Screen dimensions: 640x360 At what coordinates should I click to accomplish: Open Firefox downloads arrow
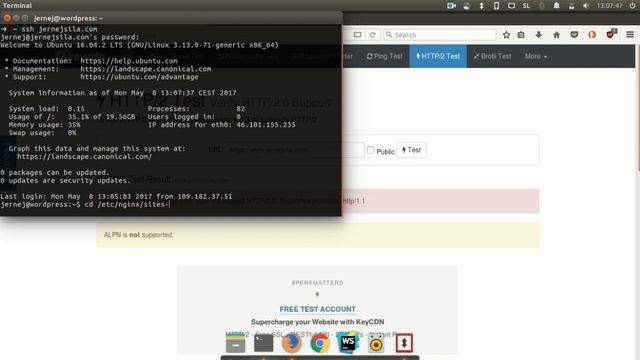tap(539, 35)
